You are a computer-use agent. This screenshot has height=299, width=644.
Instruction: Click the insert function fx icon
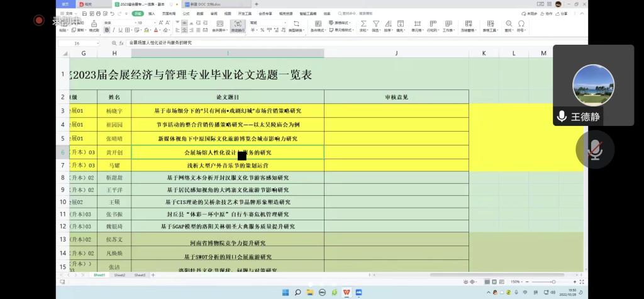(121, 43)
